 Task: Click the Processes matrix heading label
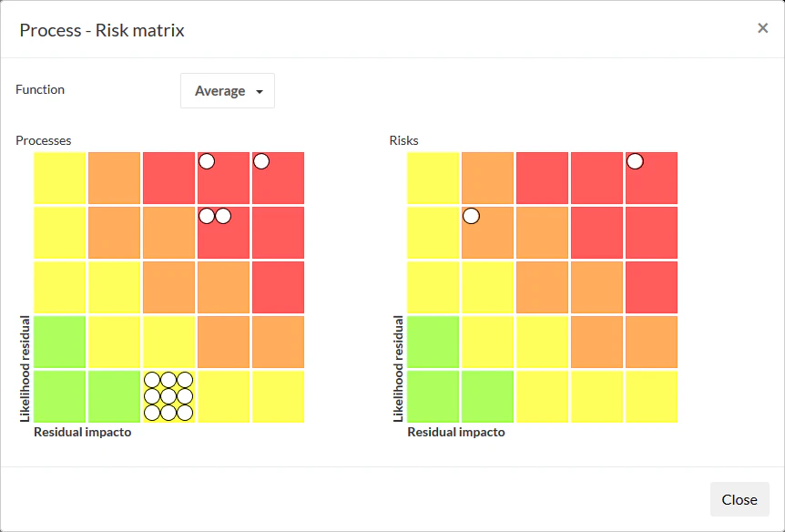pyautogui.click(x=43, y=140)
